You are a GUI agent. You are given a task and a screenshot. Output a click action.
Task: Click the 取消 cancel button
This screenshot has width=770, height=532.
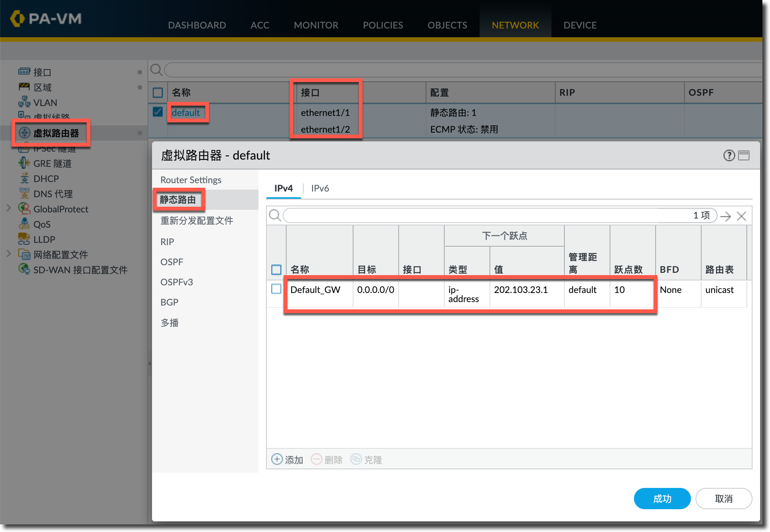723,499
